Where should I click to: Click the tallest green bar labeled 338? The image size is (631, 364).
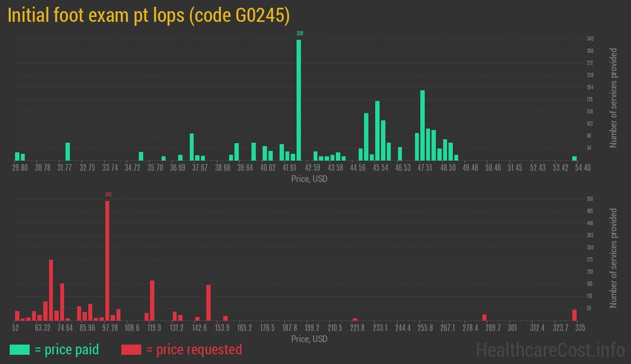point(299,99)
